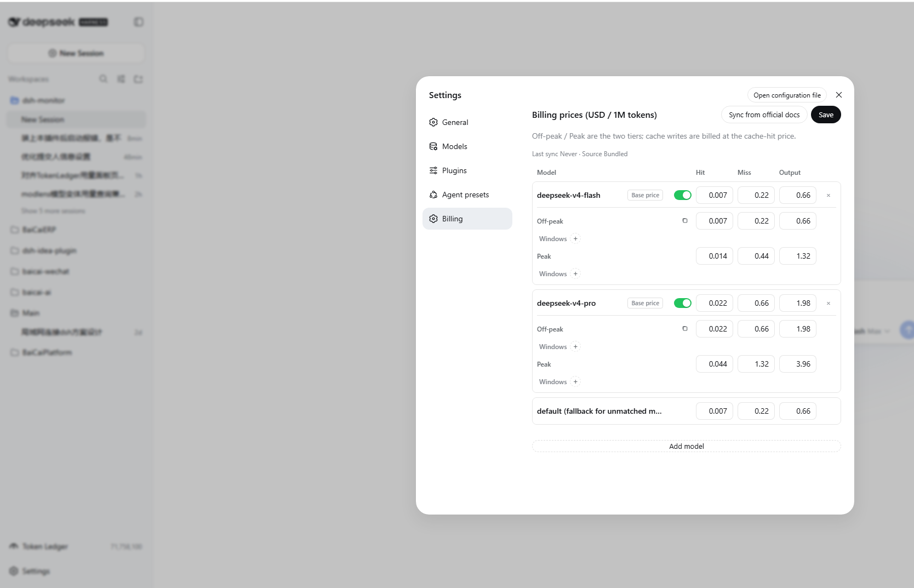Toggle deepseek-v4-flash base price switch

(x=683, y=195)
